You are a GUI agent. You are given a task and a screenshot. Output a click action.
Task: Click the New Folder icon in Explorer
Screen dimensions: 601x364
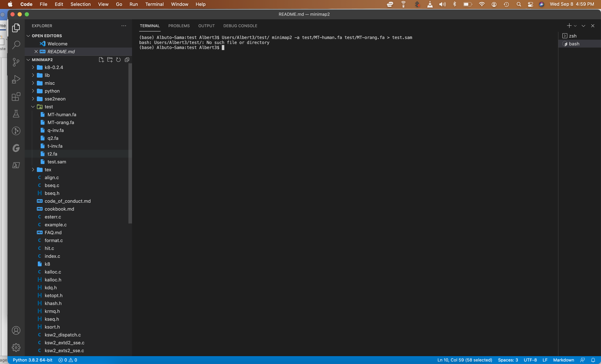[x=110, y=60]
